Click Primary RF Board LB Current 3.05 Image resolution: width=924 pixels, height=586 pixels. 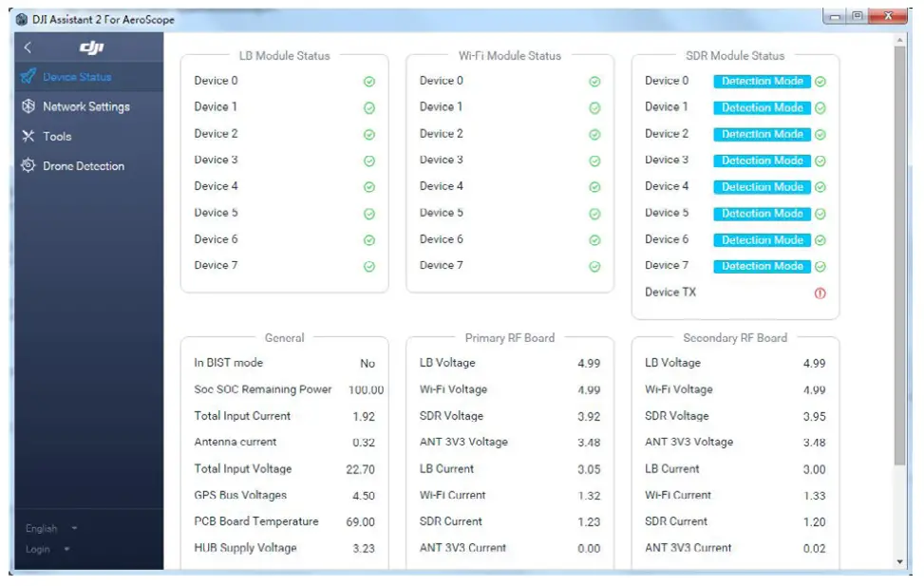click(x=590, y=469)
